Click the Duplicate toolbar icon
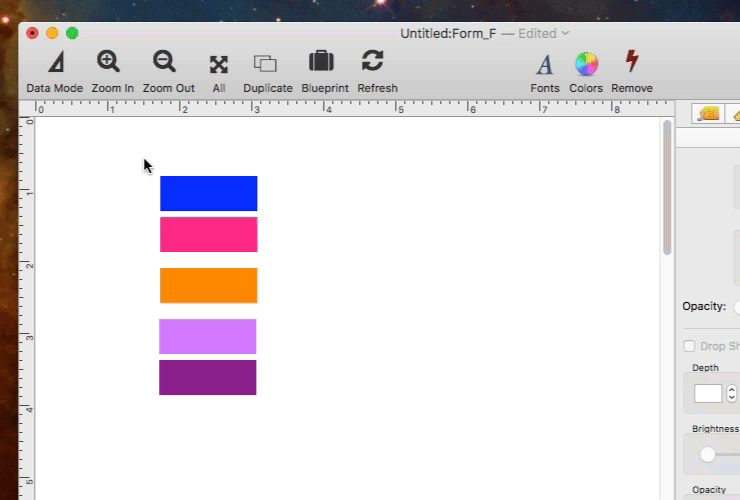The width and height of the screenshot is (740, 500). point(265,63)
